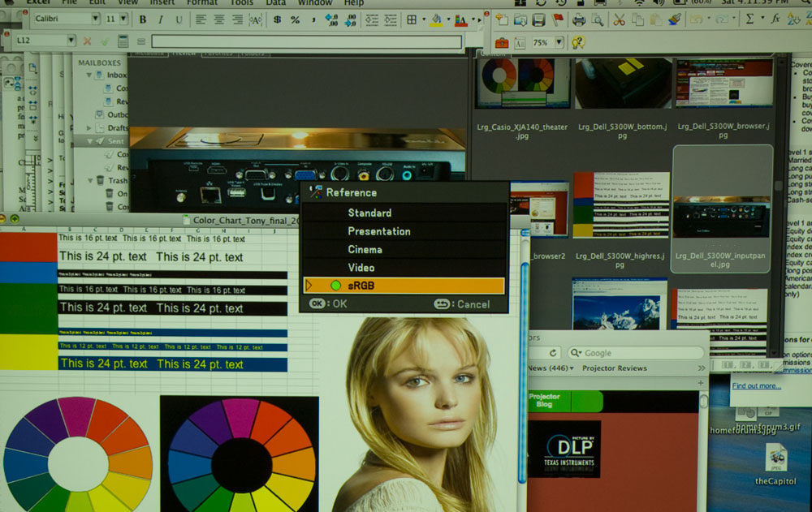The width and height of the screenshot is (812, 512).
Task: Open Lrg_Dell_S300W_bottom.jpg thumbnail
Action: [x=624, y=83]
